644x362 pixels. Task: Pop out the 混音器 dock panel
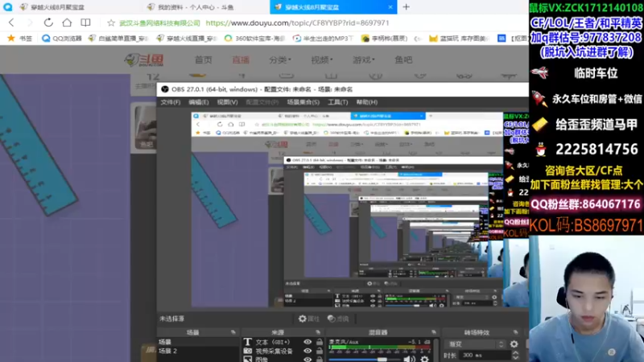(x=434, y=332)
